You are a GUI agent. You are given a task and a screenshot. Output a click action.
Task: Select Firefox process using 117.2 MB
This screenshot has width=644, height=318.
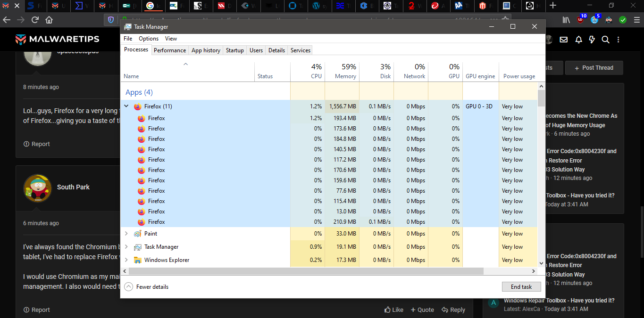pyautogui.click(x=329, y=160)
